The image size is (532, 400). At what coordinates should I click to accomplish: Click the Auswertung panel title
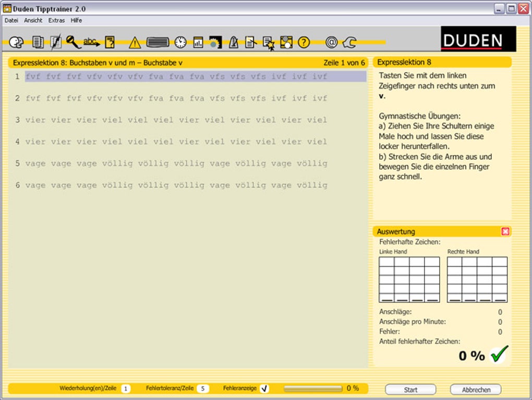coord(396,231)
